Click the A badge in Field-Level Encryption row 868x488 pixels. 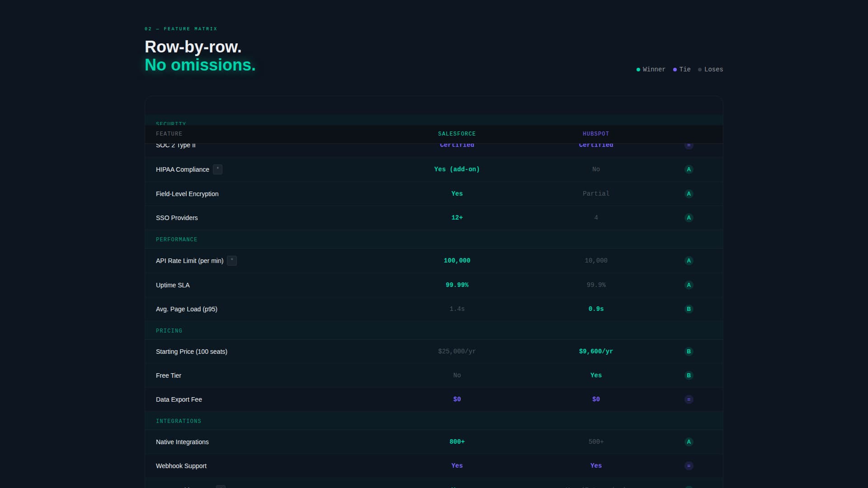(x=689, y=194)
